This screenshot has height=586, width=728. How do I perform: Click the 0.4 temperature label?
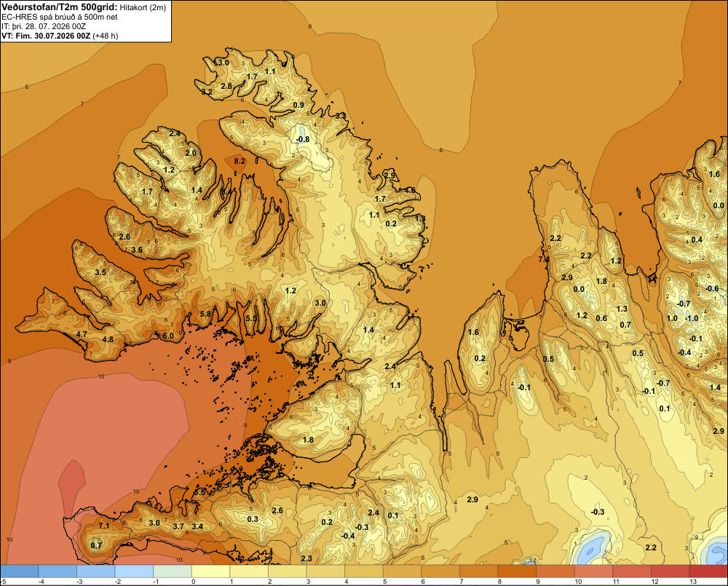click(x=697, y=239)
